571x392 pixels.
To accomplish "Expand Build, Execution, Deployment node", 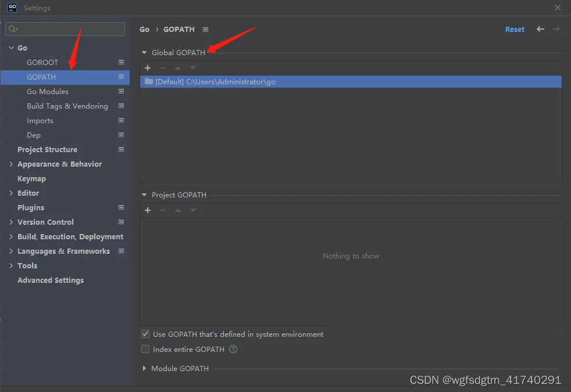I will tap(11, 236).
